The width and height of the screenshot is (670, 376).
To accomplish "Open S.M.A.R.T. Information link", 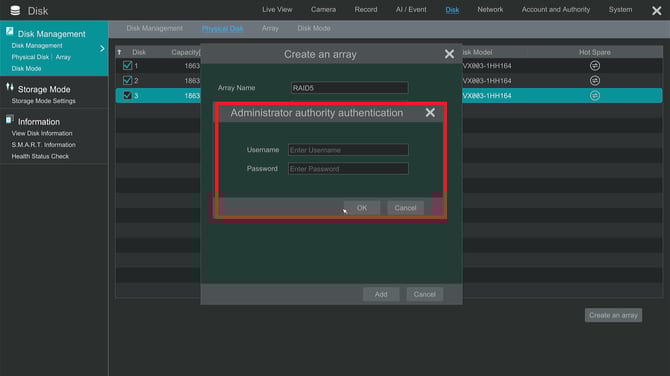I will pyautogui.click(x=43, y=145).
